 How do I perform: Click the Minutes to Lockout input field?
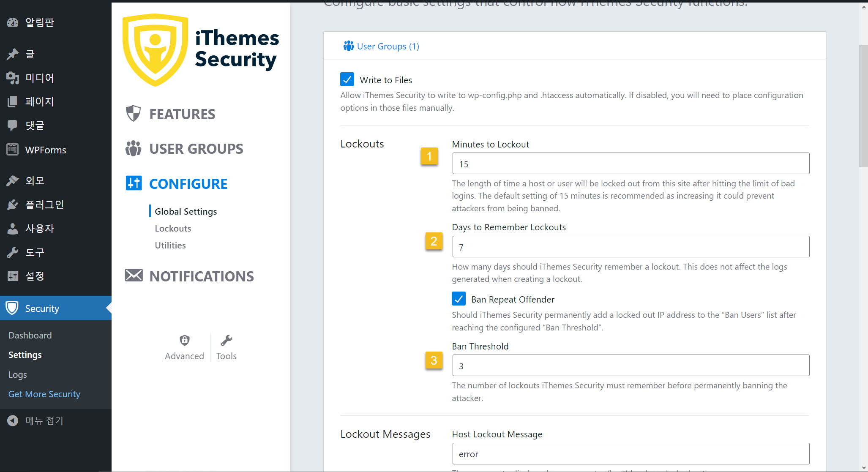(631, 164)
